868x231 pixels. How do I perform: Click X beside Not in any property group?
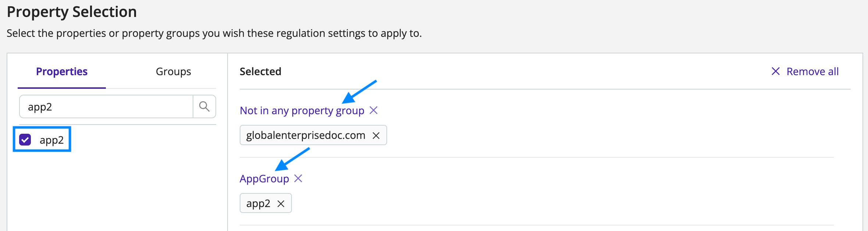(x=374, y=110)
